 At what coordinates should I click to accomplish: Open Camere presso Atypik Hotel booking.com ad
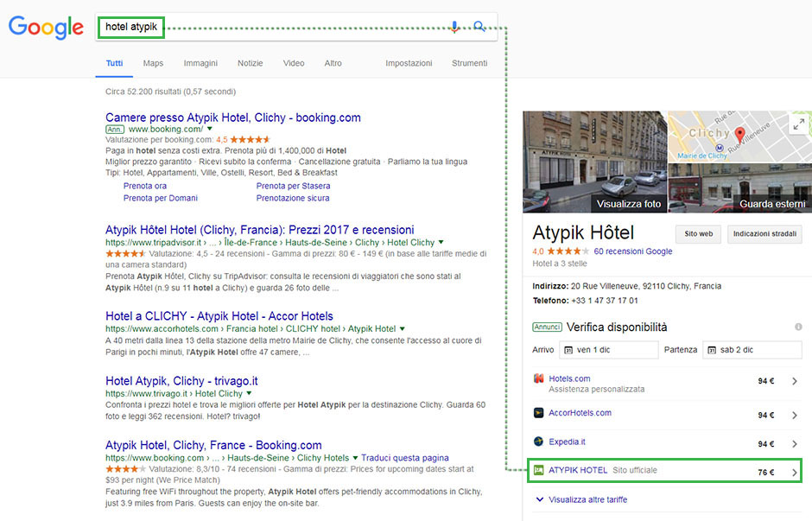click(233, 118)
